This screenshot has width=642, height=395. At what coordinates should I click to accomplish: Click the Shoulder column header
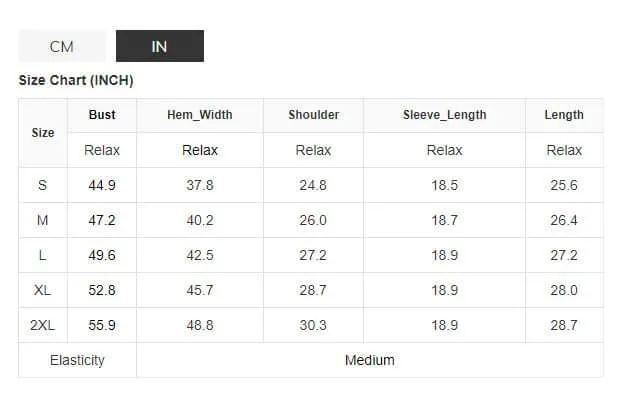pyautogui.click(x=314, y=115)
